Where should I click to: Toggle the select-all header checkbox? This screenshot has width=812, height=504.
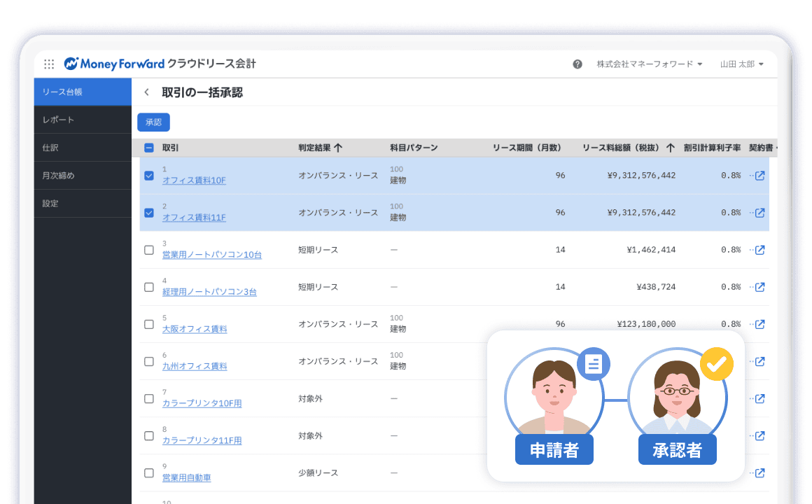[x=149, y=148]
